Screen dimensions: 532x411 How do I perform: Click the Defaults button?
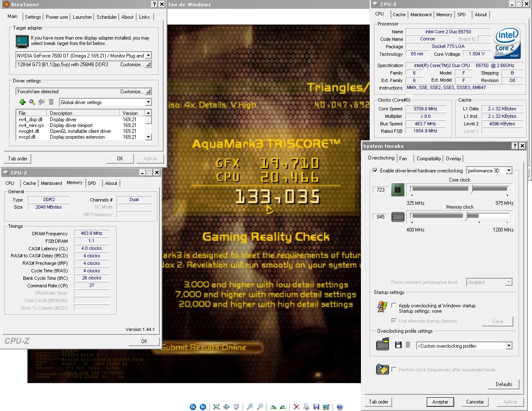point(504,384)
